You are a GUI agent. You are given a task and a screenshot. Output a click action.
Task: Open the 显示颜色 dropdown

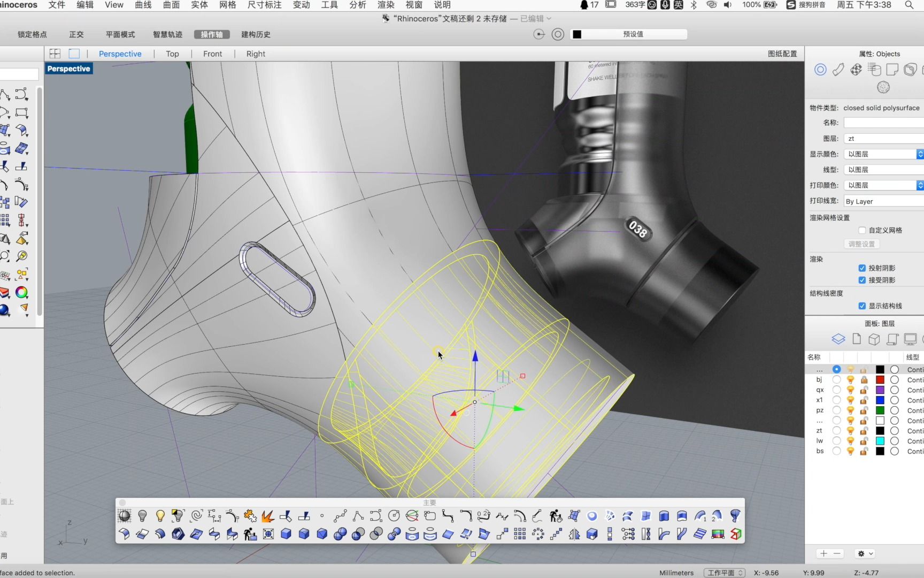coord(883,154)
